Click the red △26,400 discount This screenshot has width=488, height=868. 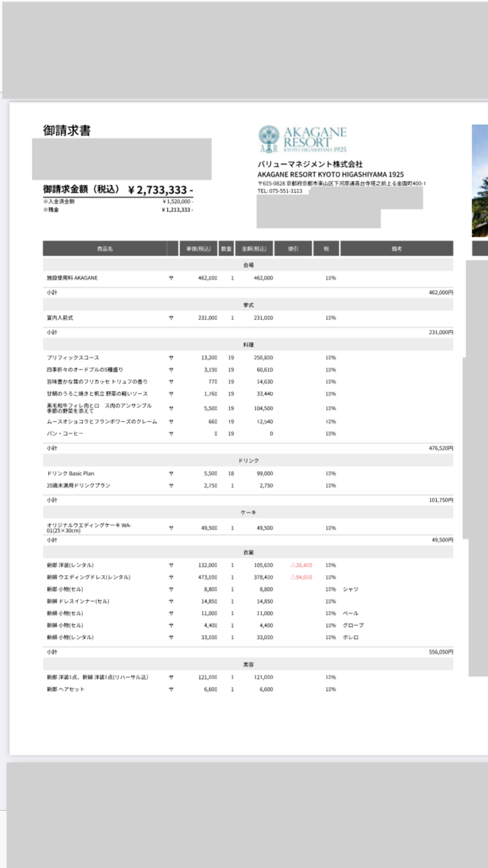point(301,565)
